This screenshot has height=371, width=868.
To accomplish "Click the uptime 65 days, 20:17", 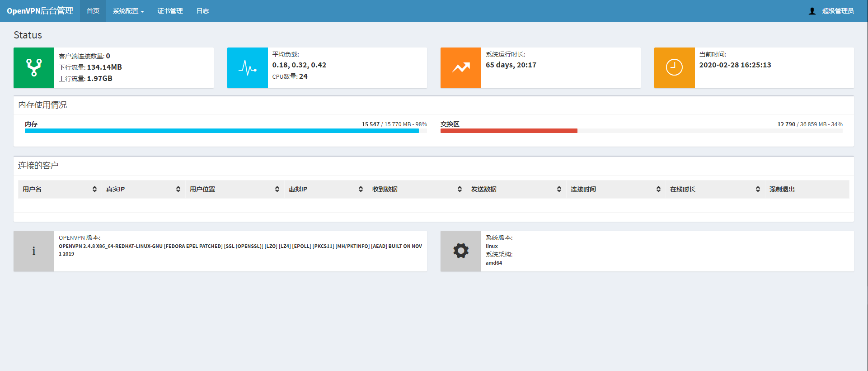I will (511, 65).
